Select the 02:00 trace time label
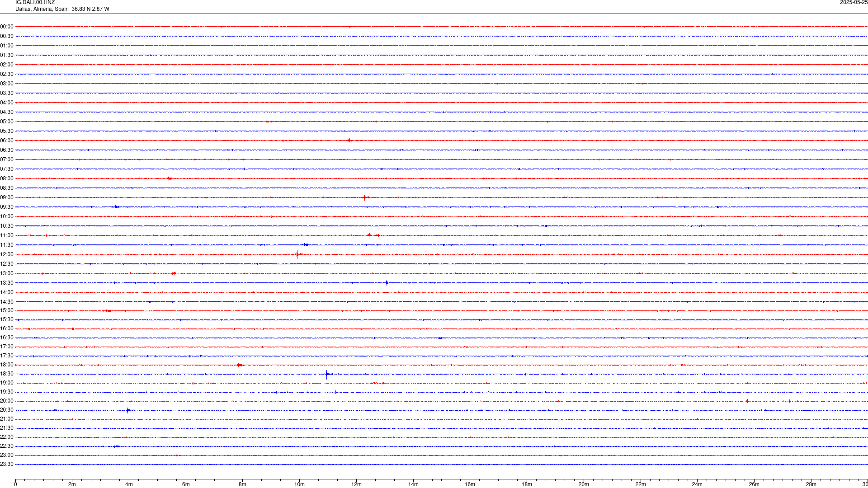868x488 pixels. (x=7, y=65)
